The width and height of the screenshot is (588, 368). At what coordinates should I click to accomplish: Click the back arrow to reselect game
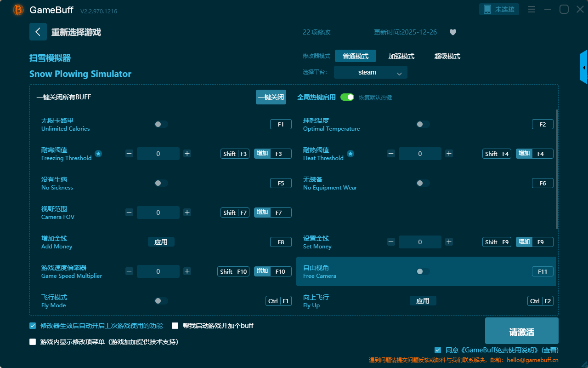click(38, 32)
